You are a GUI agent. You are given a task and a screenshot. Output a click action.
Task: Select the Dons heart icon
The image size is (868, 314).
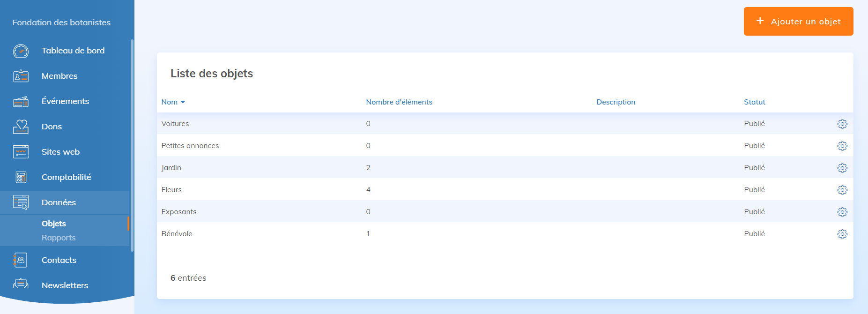click(x=21, y=127)
